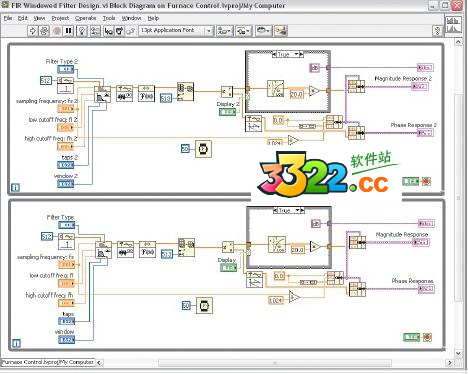Click the Run arrow button

(x=32, y=31)
